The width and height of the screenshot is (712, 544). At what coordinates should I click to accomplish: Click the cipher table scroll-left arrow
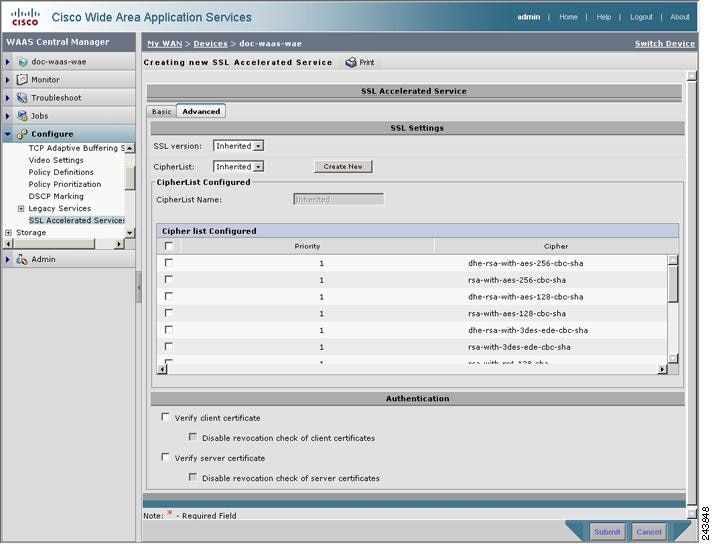click(163, 370)
